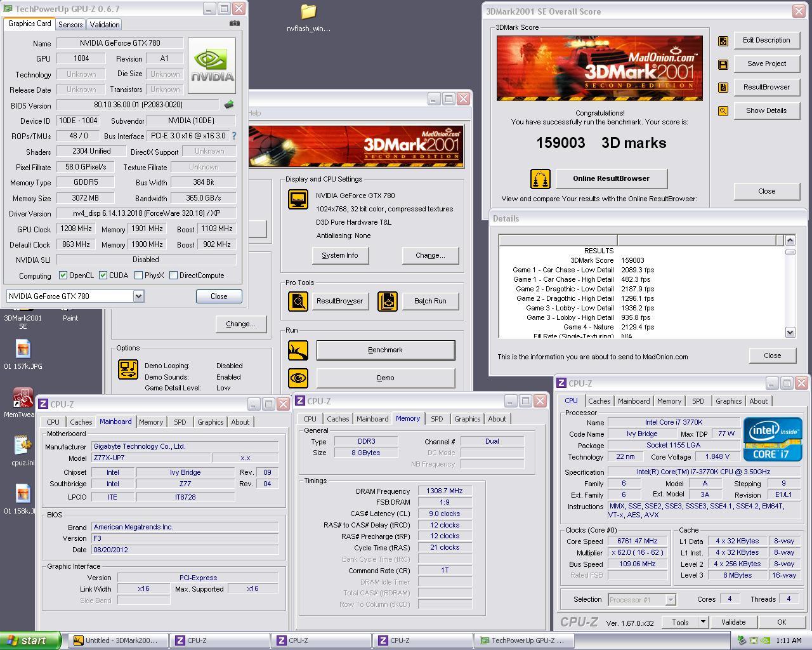Click the Benchmark run icon
Screen dimensions: 812x650
298,350
